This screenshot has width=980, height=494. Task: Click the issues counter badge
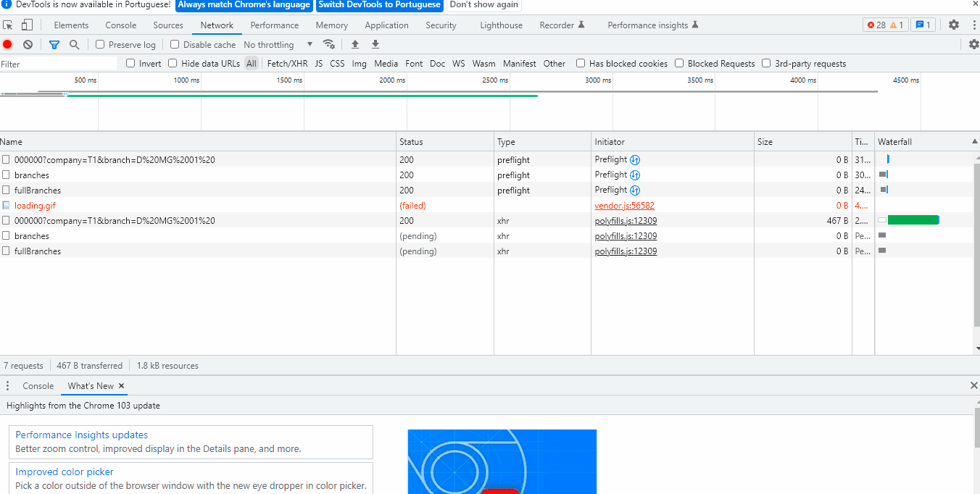point(923,25)
